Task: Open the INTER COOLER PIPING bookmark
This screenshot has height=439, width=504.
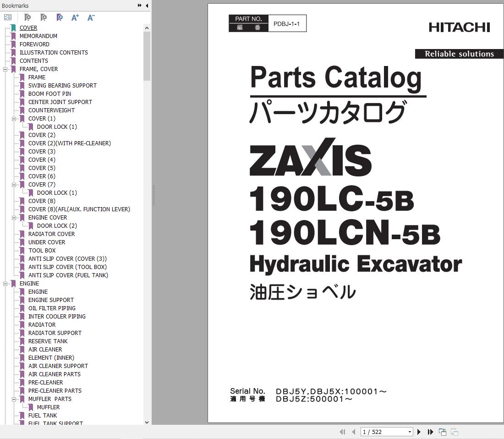Action: click(57, 317)
